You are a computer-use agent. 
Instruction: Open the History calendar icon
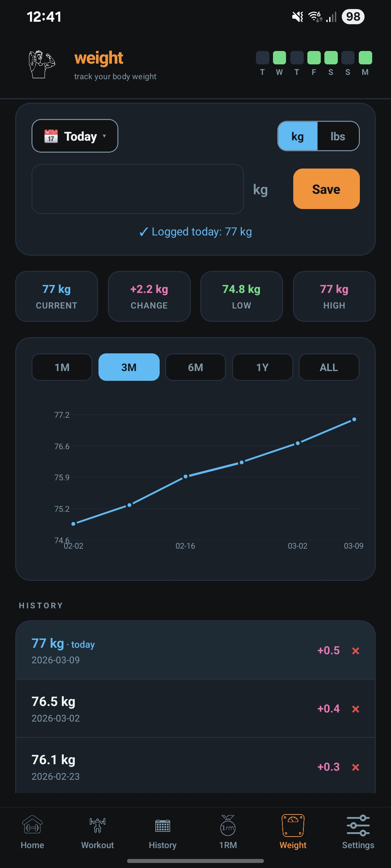point(163,825)
